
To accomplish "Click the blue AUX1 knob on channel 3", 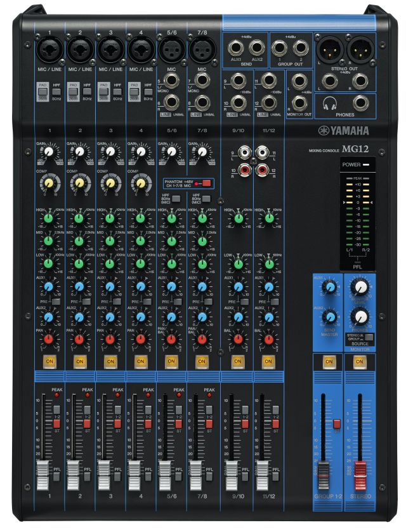I will pyautogui.click(x=110, y=287).
